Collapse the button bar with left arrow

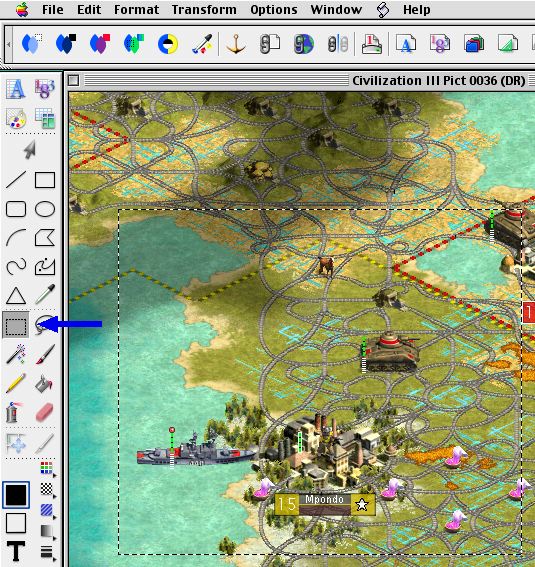[x=9, y=44]
